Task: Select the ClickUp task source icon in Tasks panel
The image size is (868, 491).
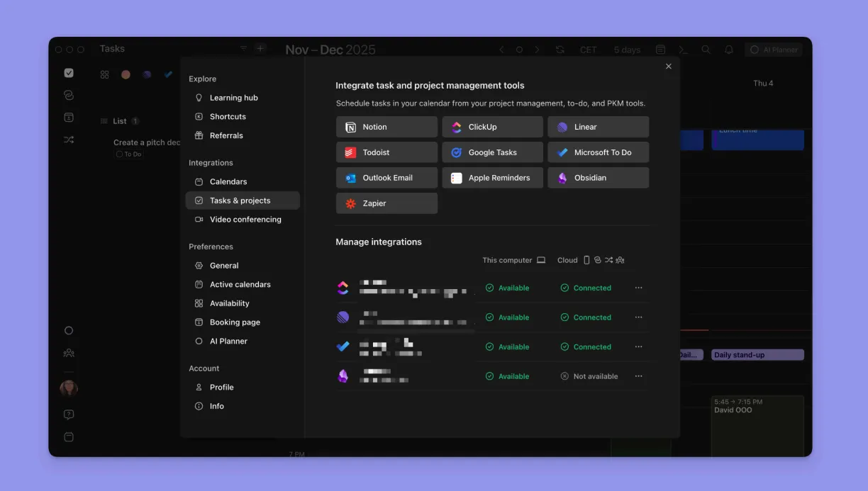Action: tap(126, 74)
